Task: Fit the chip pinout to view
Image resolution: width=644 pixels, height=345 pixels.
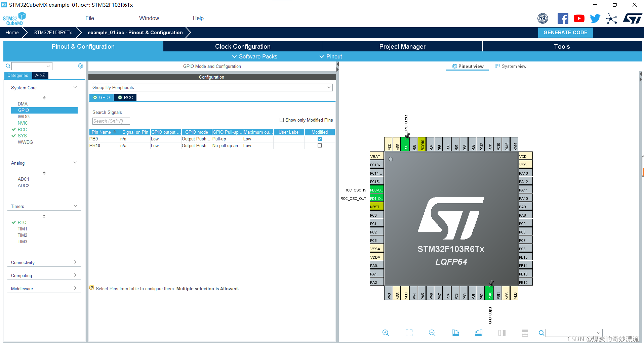Action: pyautogui.click(x=409, y=333)
